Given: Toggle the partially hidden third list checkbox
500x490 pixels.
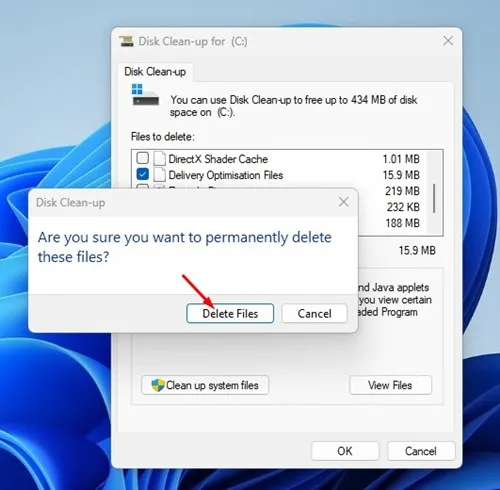Looking at the screenshot, I should tap(143, 187).
